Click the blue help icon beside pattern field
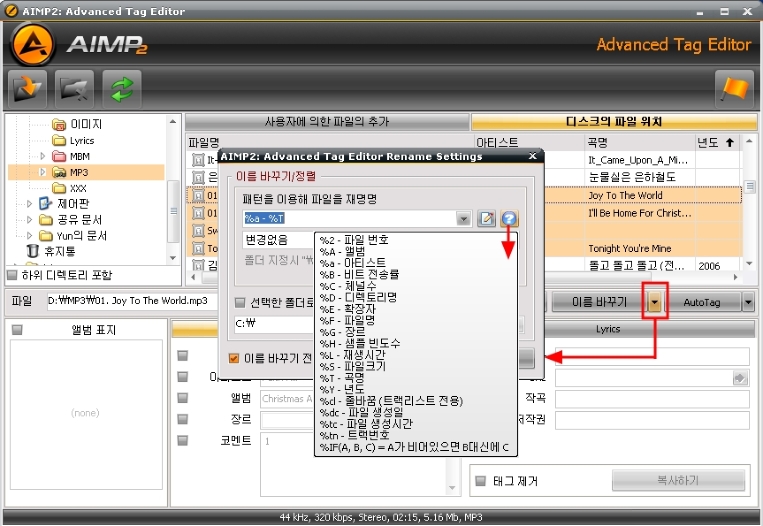The height and width of the screenshot is (526, 763). (509, 218)
